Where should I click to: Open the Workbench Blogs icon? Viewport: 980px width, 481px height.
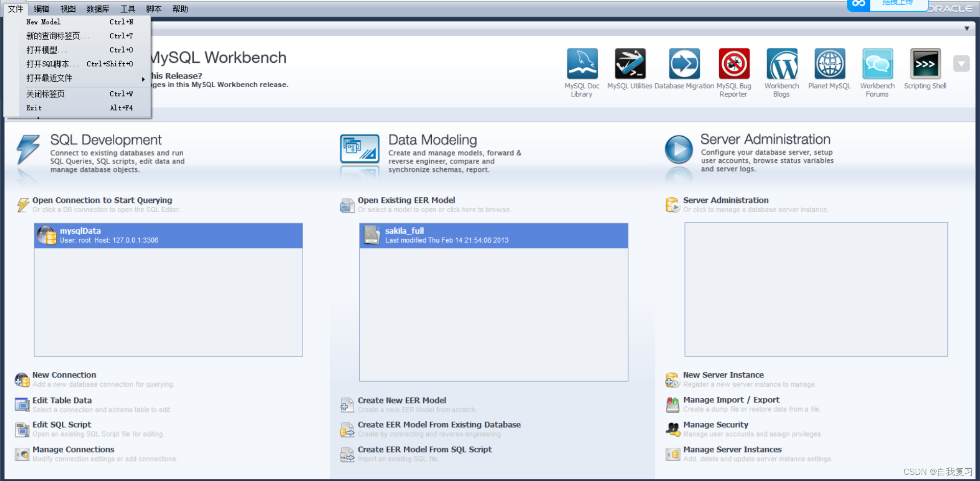point(781,64)
